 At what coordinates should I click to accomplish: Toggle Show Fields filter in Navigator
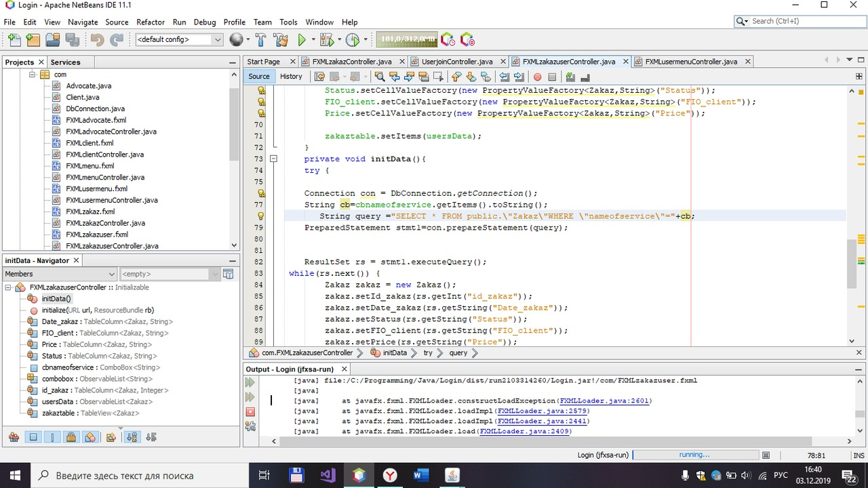point(33,437)
